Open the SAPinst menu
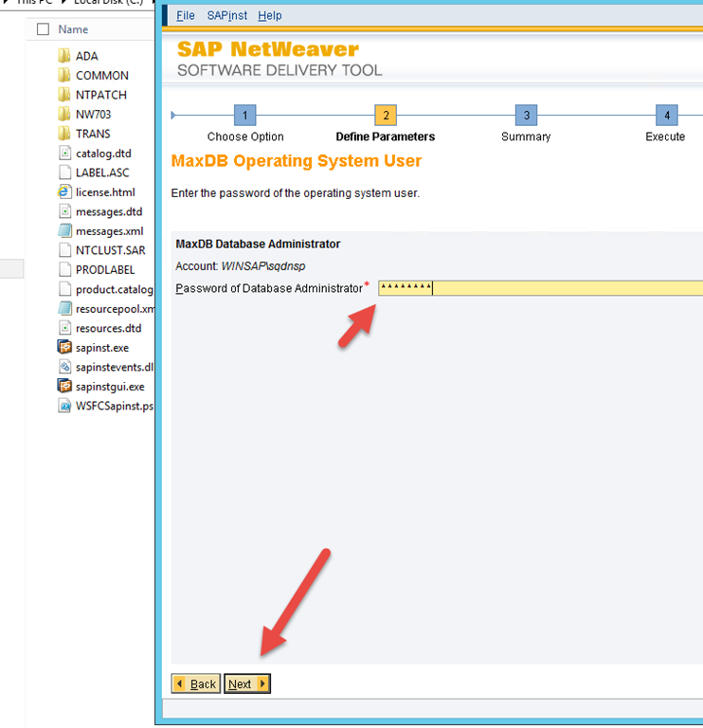The image size is (703, 728). (225, 16)
